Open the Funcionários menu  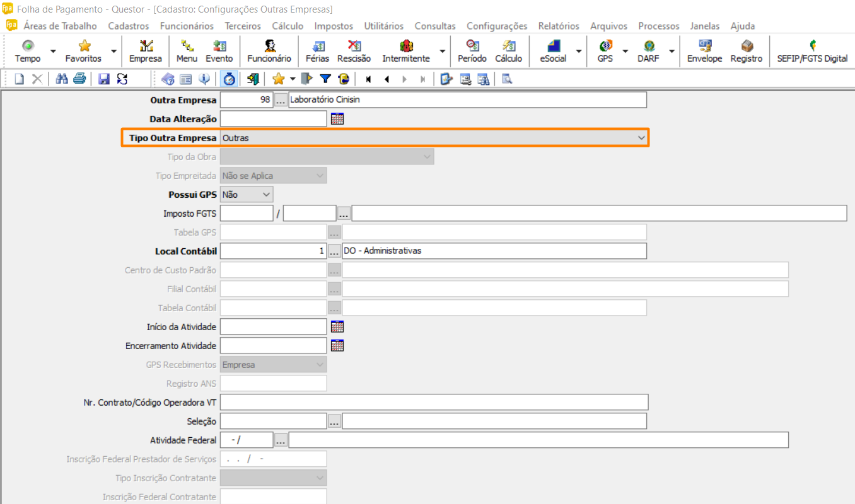click(x=187, y=26)
